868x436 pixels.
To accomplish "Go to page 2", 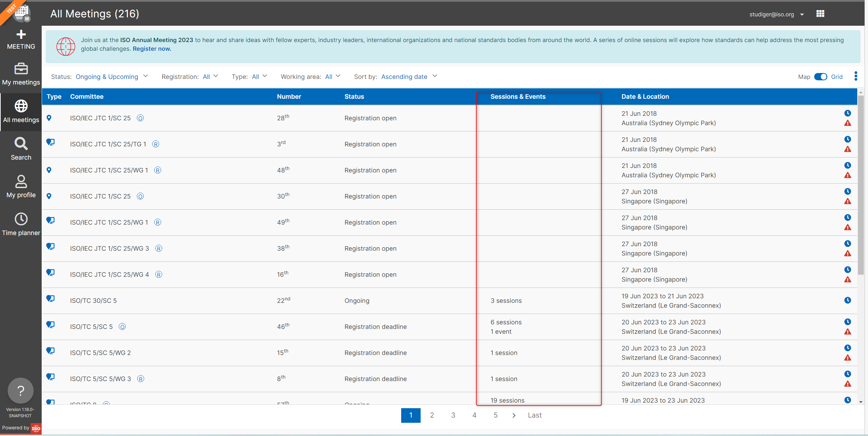I will (x=432, y=415).
